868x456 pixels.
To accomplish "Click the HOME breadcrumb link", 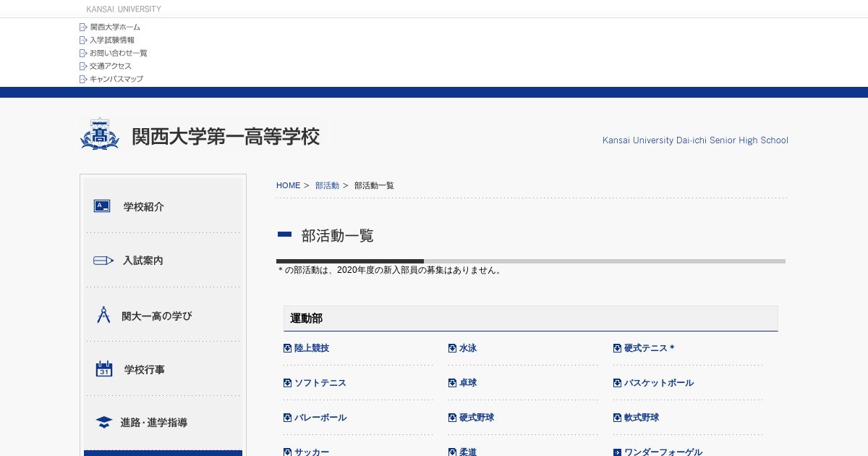I will tap(288, 186).
